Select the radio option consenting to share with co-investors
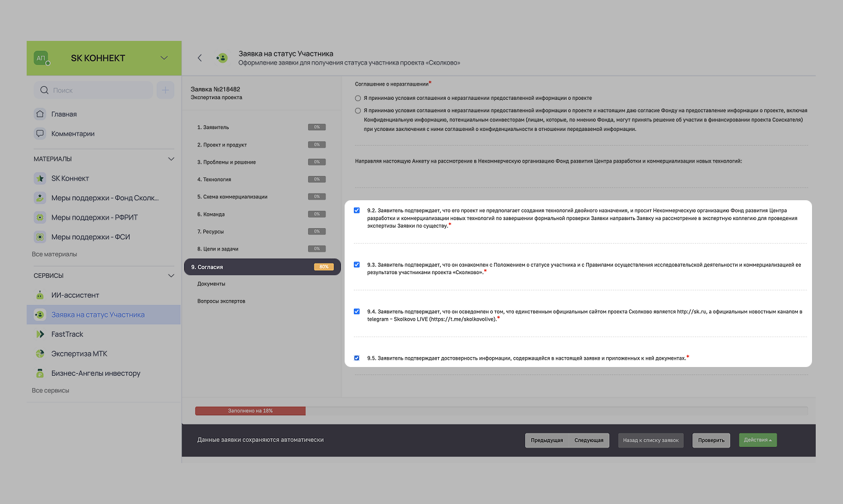The height and width of the screenshot is (504, 843). coord(358,110)
